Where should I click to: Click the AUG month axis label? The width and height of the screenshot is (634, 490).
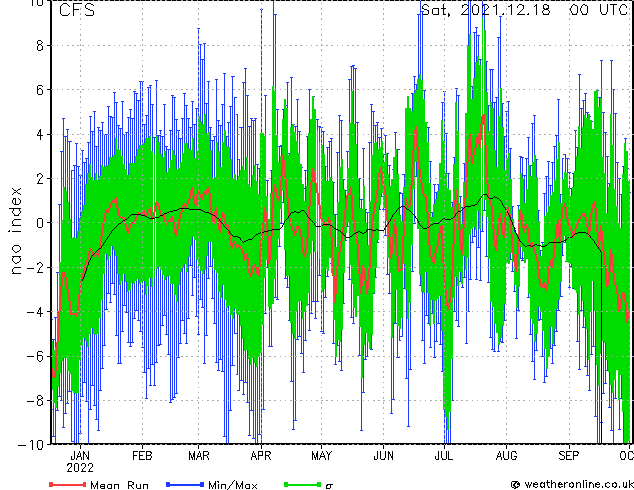(x=506, y=456)
